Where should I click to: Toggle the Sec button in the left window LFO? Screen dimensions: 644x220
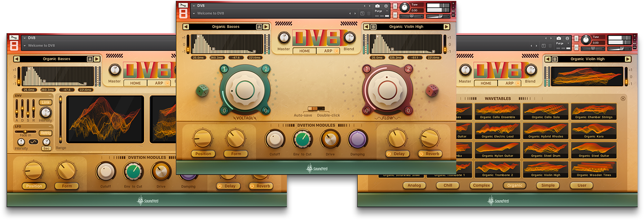click(x=46, y=149)
